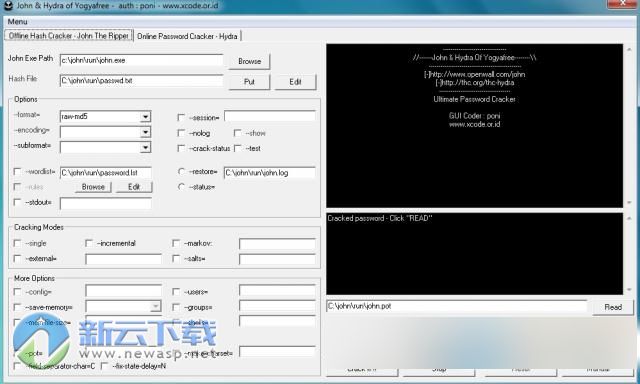Click the --make-charset= text field

[x=277, y=352]
